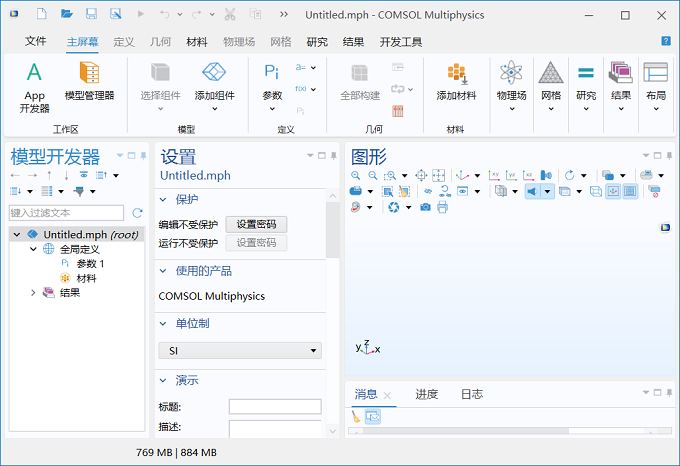The width and height of the screenshot is (680, 466).
Task: Open the 研究 study ribbon dropdown
Action: tap(586, 87)
